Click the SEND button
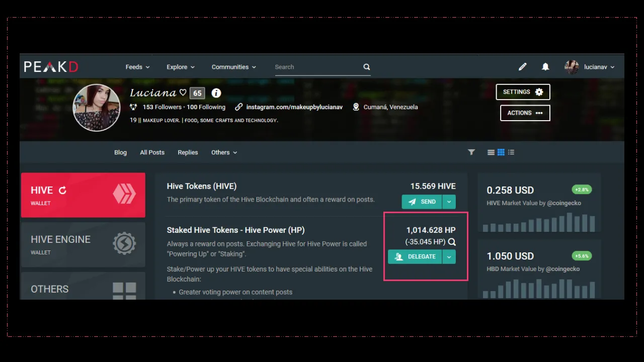This screenshot has height=362, width=644. [x=422, y=202]
